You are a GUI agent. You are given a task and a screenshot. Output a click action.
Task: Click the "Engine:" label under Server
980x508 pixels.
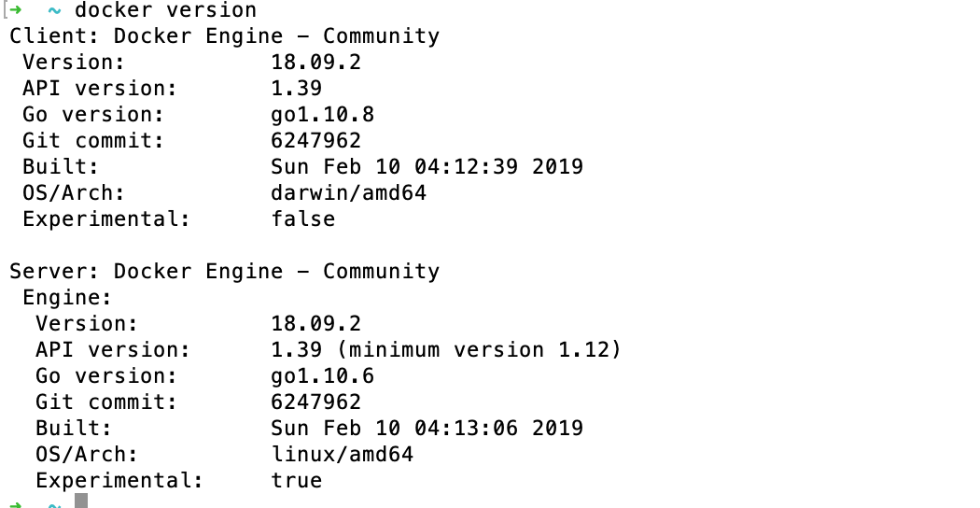67,298
